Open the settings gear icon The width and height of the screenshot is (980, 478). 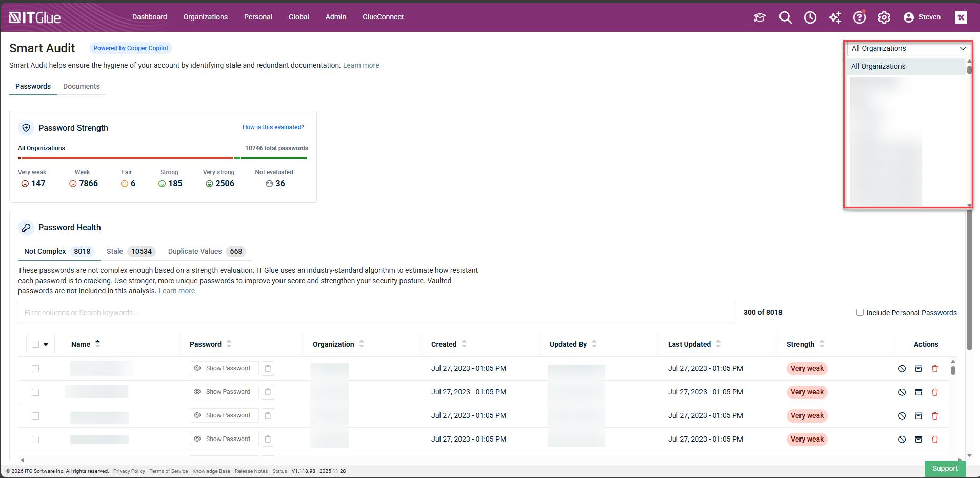pyautogui.click(x=884, y=17)
